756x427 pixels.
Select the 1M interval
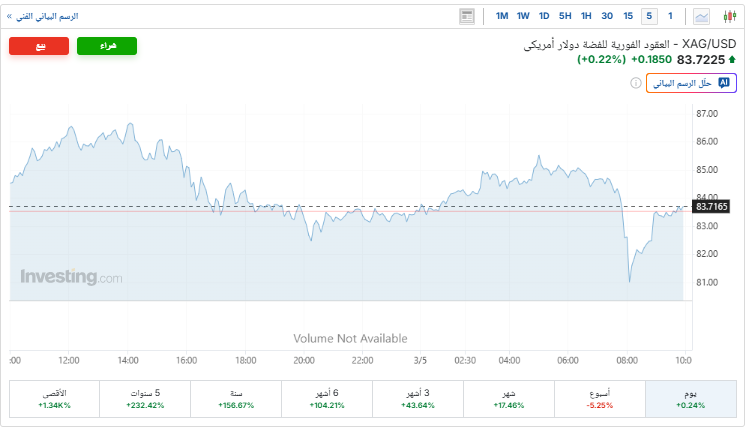(502, 16)
